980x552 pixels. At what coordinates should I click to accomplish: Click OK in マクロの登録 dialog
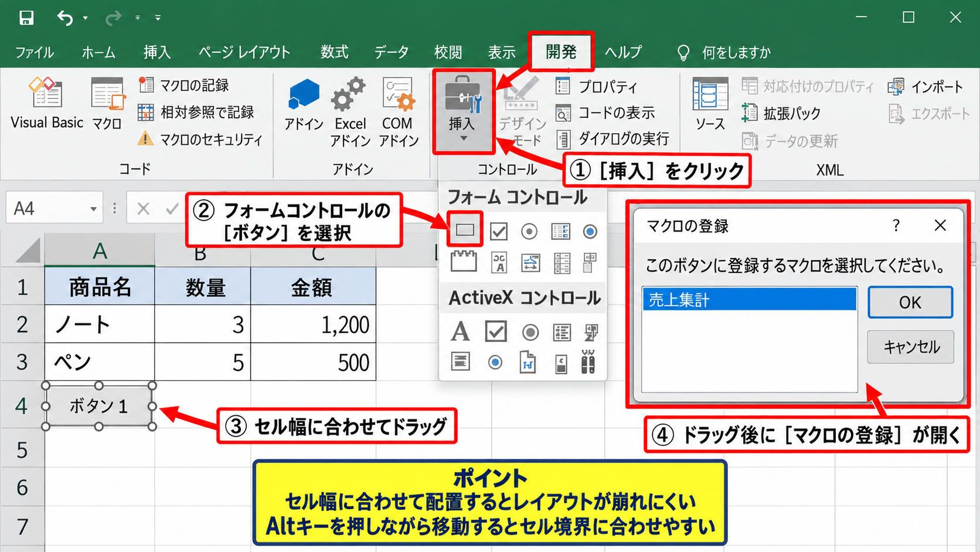click(910, 302)
